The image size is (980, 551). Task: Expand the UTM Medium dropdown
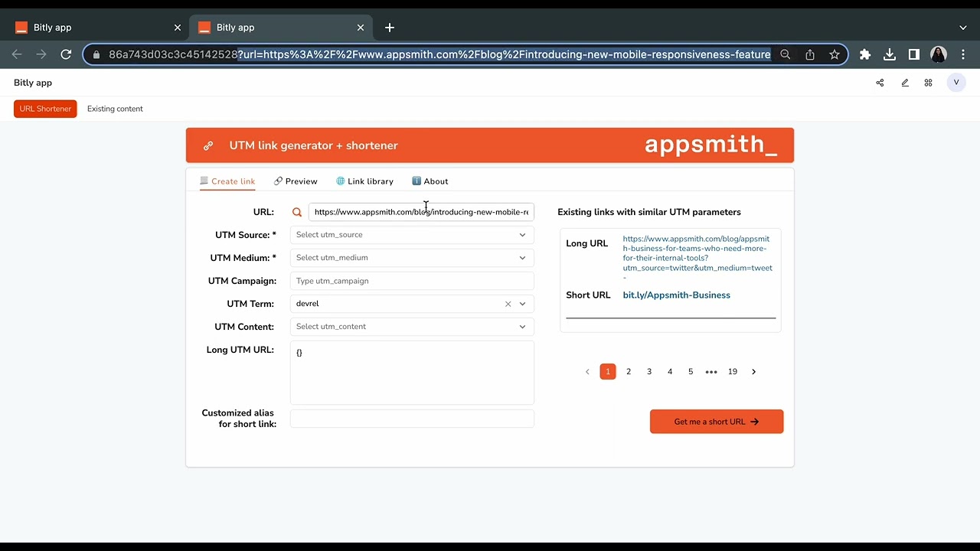tap(412, 258)
